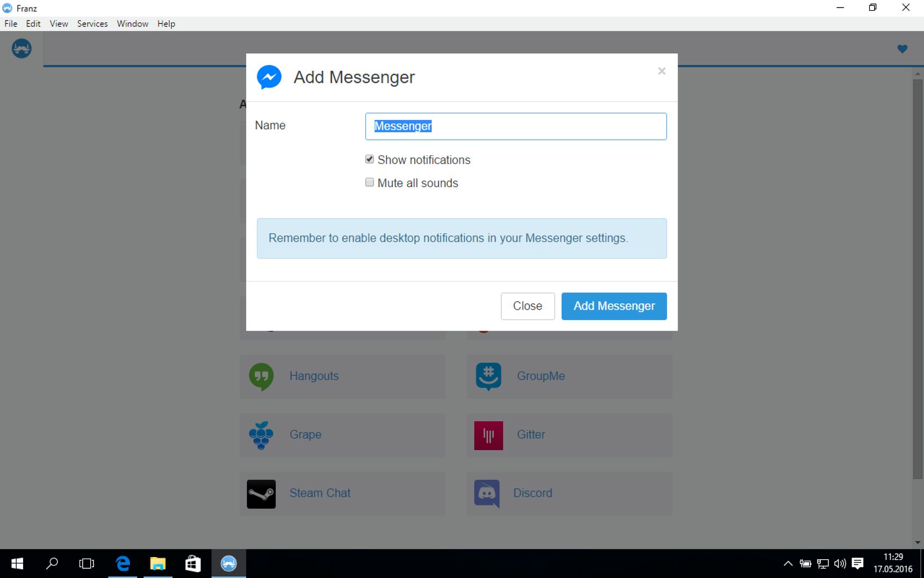
Task: Click the volume tray icon
Action: pyautogui.click(x=840, y=563)
